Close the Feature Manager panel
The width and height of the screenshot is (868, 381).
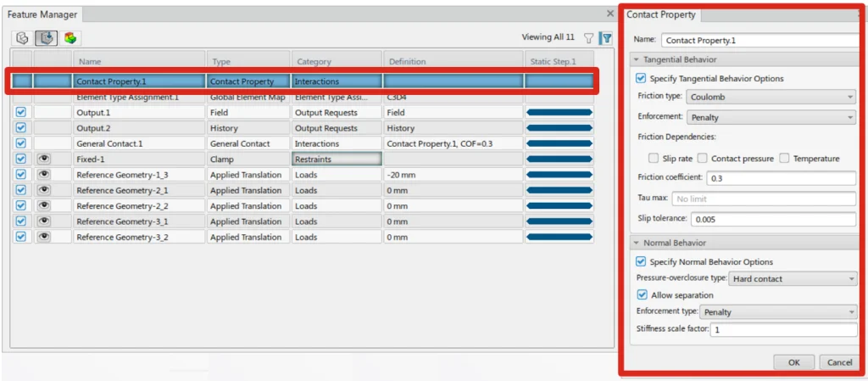coord(609,14)
